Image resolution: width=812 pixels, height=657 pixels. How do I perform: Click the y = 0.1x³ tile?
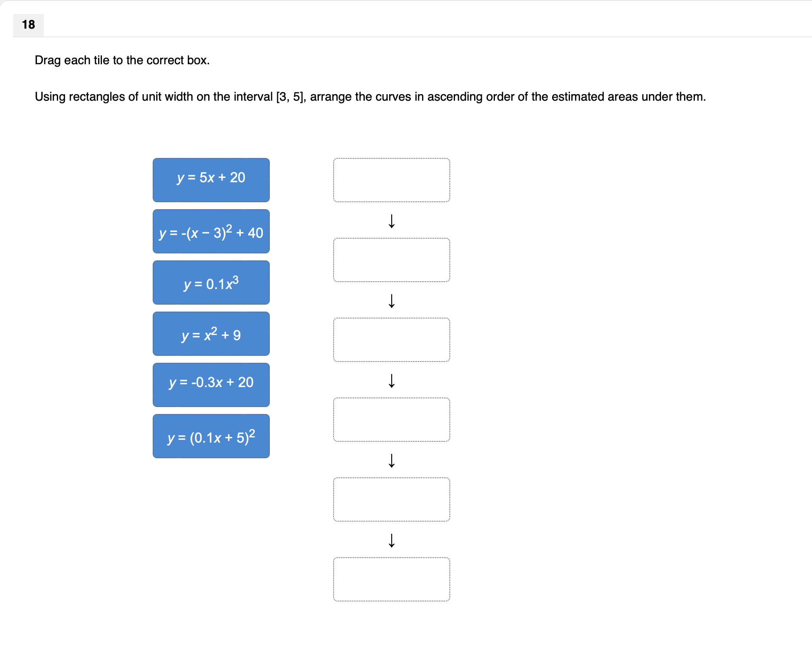click(211, 283)
